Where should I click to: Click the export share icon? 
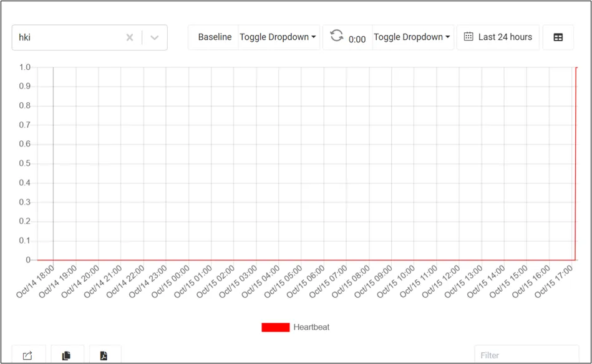click(x=27, y=355)
